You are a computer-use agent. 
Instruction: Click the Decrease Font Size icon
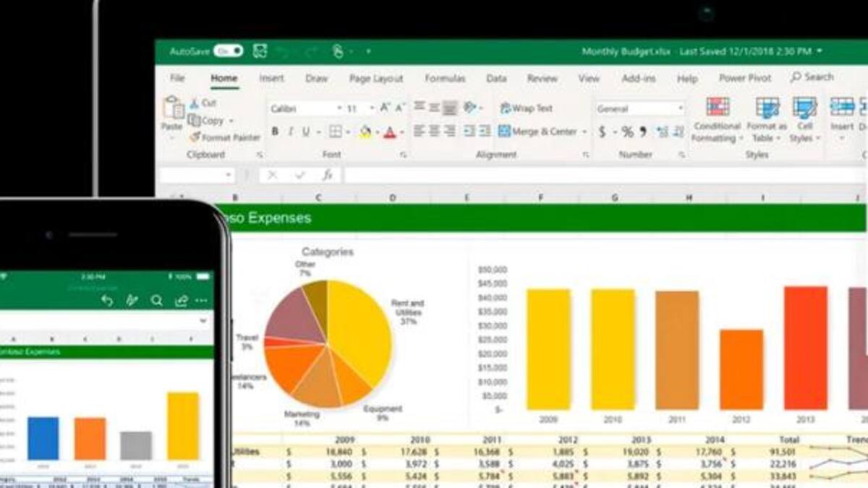click(x=400, y=108)
